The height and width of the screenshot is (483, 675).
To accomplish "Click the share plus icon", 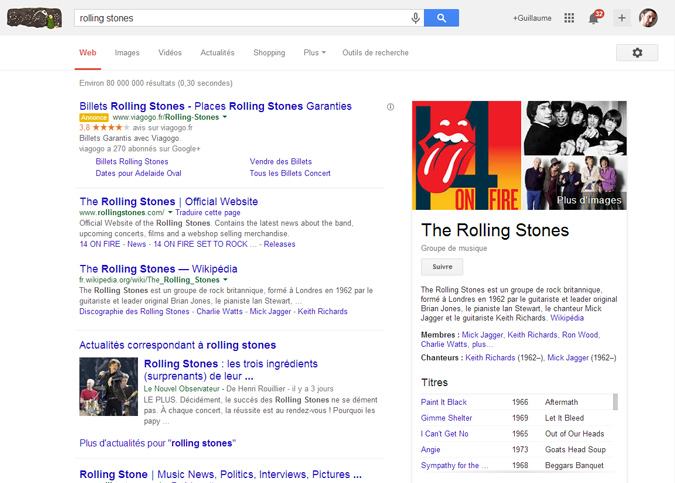I will [621, 18].
